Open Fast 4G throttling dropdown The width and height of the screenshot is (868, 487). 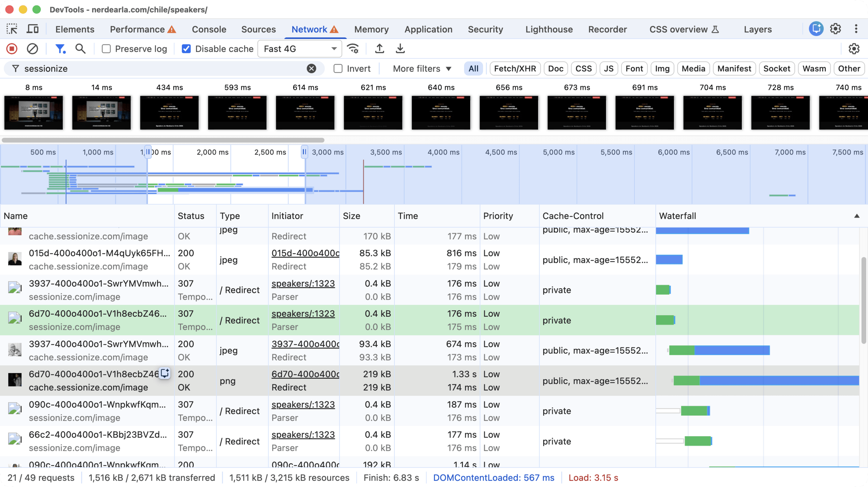point(300,49)
